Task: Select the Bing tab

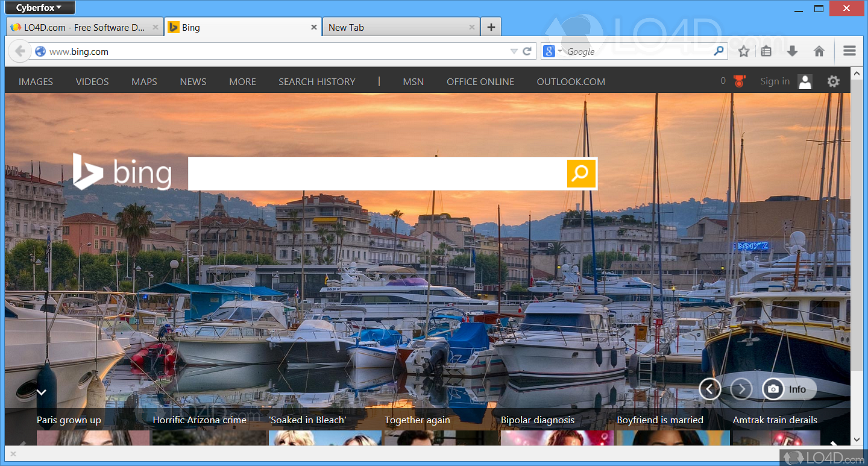Action: (x=243, y=27)
